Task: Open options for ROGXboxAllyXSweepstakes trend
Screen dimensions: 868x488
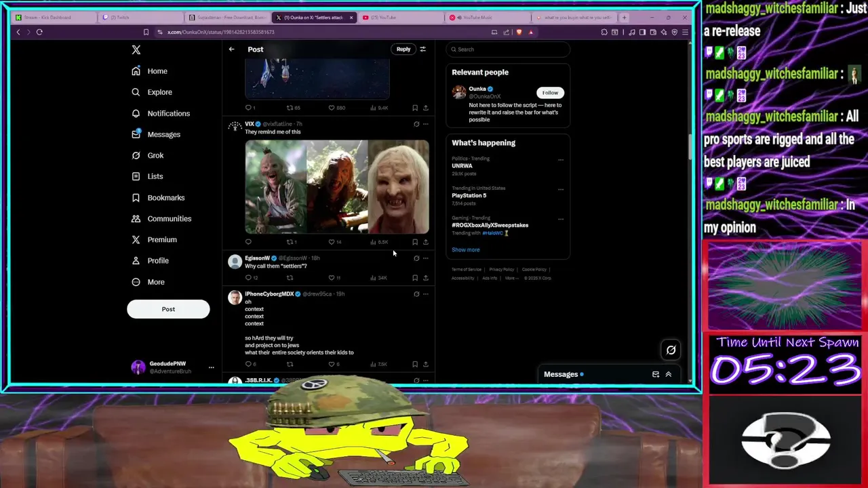Action: pyautogui.click(x=561, y=220)
